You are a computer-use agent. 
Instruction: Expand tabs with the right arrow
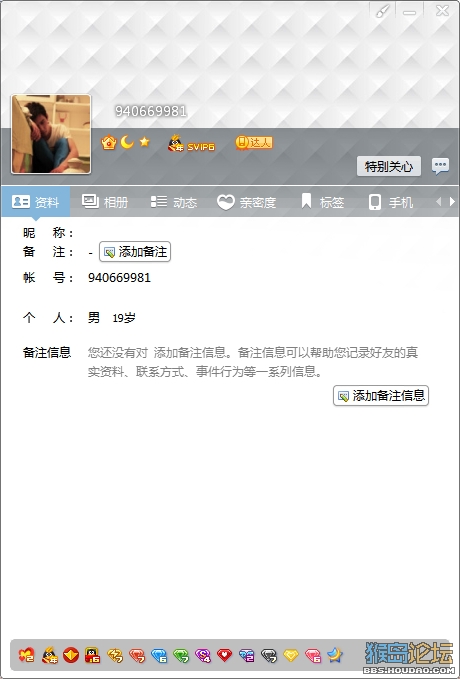[x=452, y=201]
